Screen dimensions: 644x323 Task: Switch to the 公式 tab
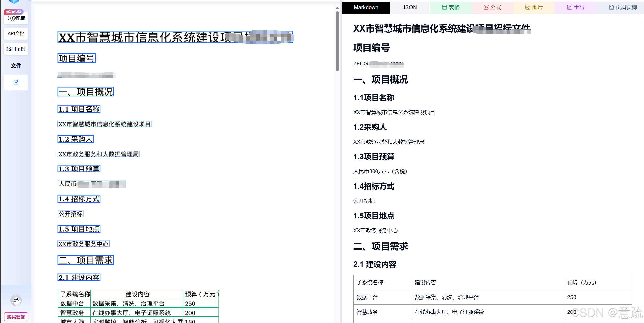pyautogui.click(x=492, y=7)
